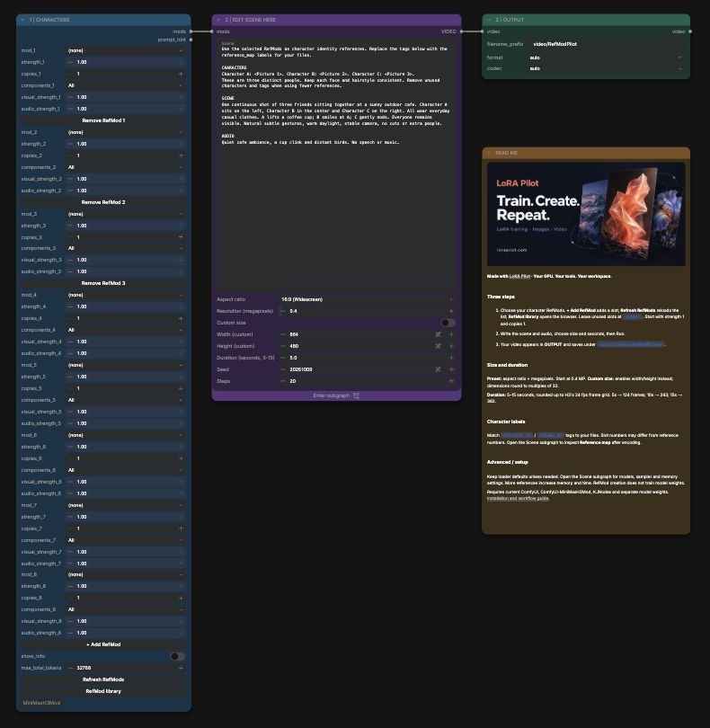Viewport: 710px width, 728px height.
Task: Click the video output port on OUTPUT node
Action: (x=690, y=31)
